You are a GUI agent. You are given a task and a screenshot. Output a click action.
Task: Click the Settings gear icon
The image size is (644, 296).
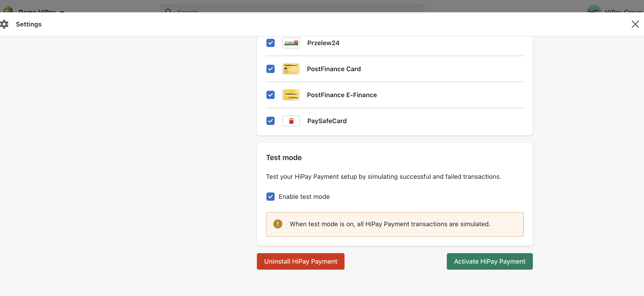tap(4, 24)
